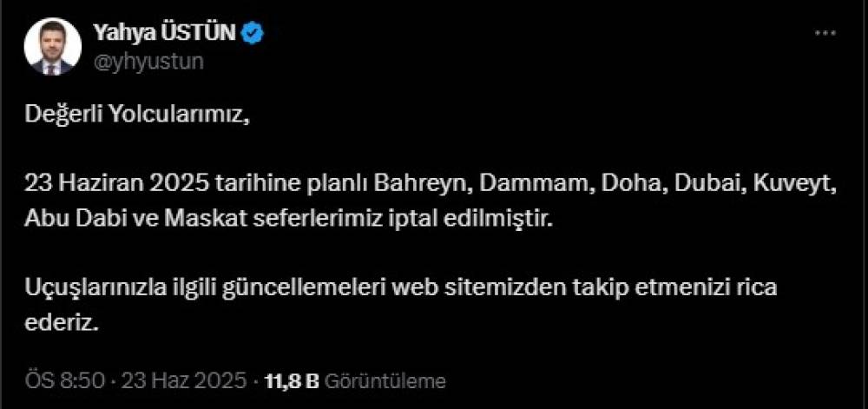Click the 23 Haz 2025 date
Screen dimensions: 868x409
pos(184,380)
